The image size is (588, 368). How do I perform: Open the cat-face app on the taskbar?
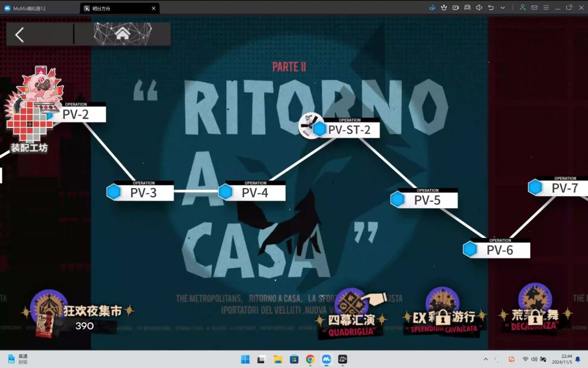coord(343,359)
